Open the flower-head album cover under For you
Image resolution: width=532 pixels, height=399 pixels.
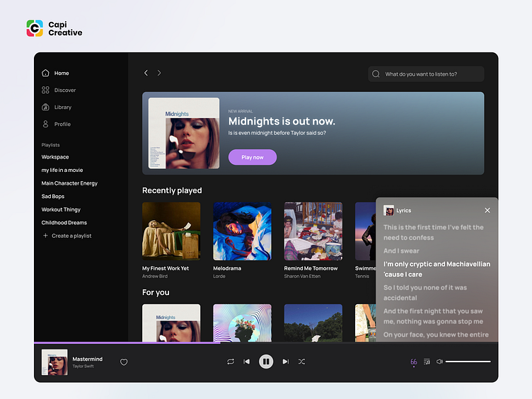(242, 323)
